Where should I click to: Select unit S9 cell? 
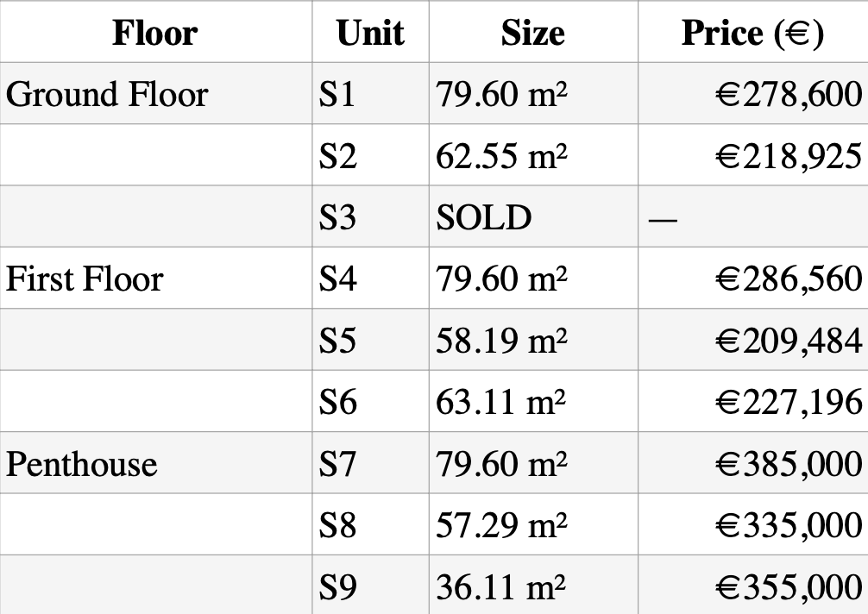(337, 587)
